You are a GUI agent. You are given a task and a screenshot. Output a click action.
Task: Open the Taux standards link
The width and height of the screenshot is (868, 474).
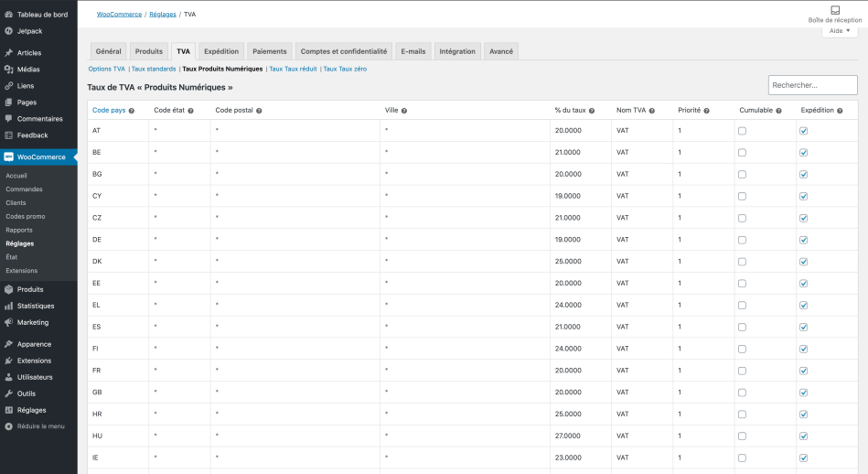[154, 69]
